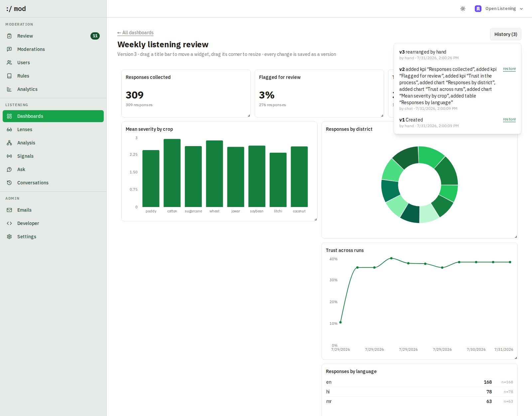The width and height of the screenshot is (532, 416).
Task: Click the resize corner of Responses collected widget
Action: pyautogui.click(x=249, y=115)
